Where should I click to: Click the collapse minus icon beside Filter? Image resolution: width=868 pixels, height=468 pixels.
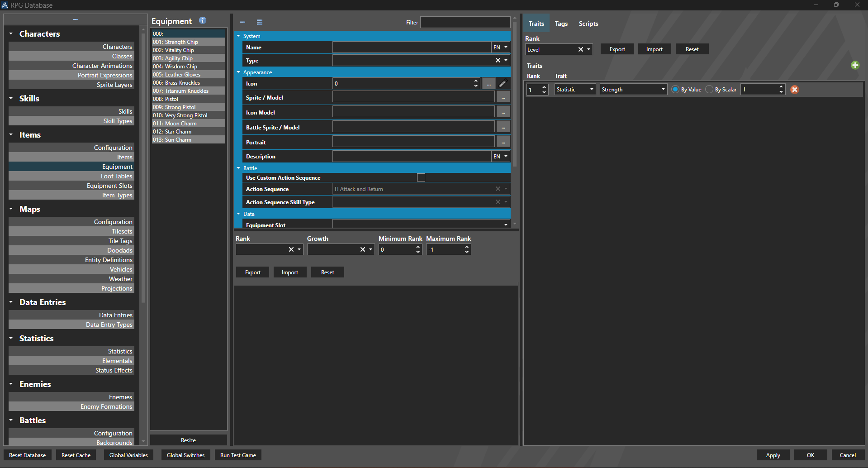(x=242, y=22)
